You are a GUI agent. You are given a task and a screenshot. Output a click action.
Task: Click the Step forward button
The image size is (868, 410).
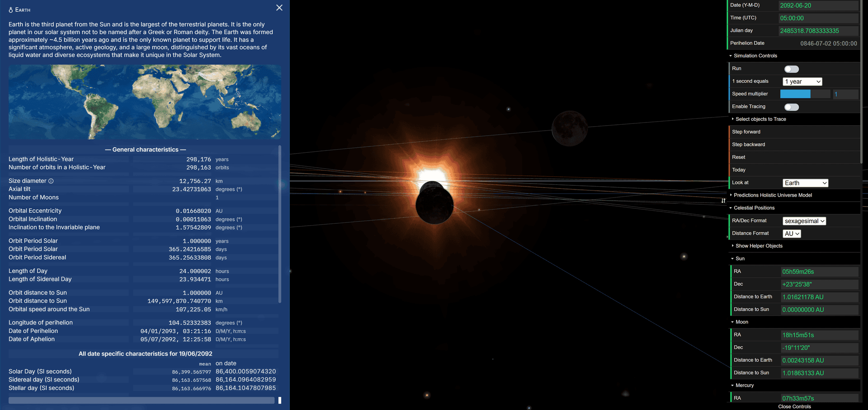click(x=746, y=132)
